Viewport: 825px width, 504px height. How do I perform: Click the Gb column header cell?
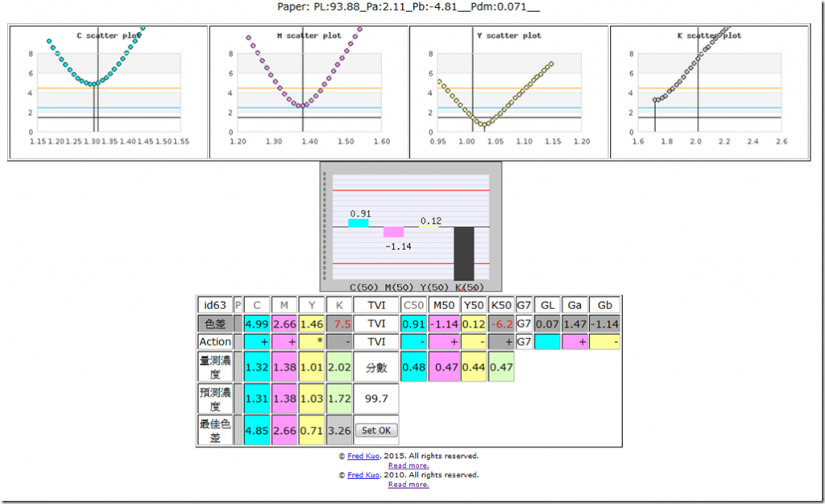pyautogui.click(x=604, y=305)
